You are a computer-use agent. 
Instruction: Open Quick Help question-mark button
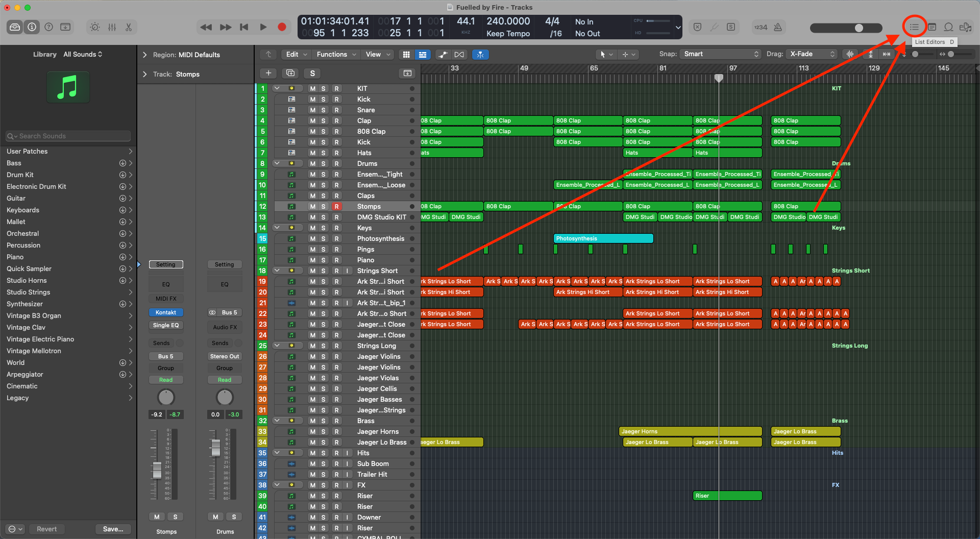point(49,27)
